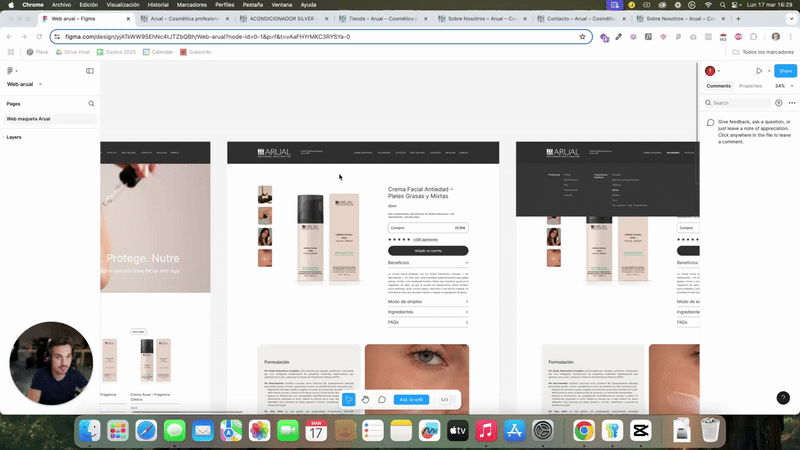800x450 pixels.
Task: Open System Settings from the Dock
Action: [x=543, y=431]
